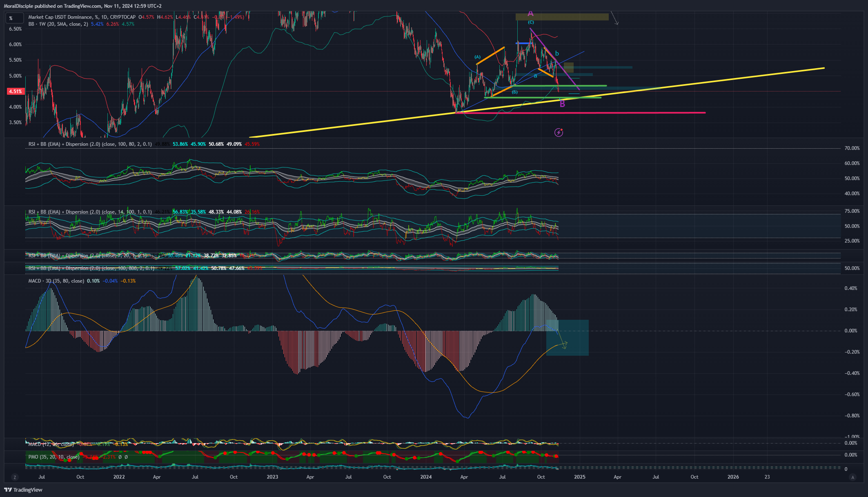The height and width of the screenshot is (497, 868).
Task: Select the Market Cap USDT Dominance legend title
Action: (x=82, y=17)
